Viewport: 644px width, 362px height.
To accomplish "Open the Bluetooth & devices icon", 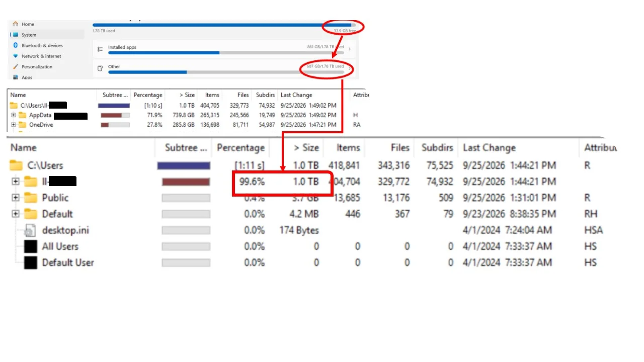I will tap(16, 45).
